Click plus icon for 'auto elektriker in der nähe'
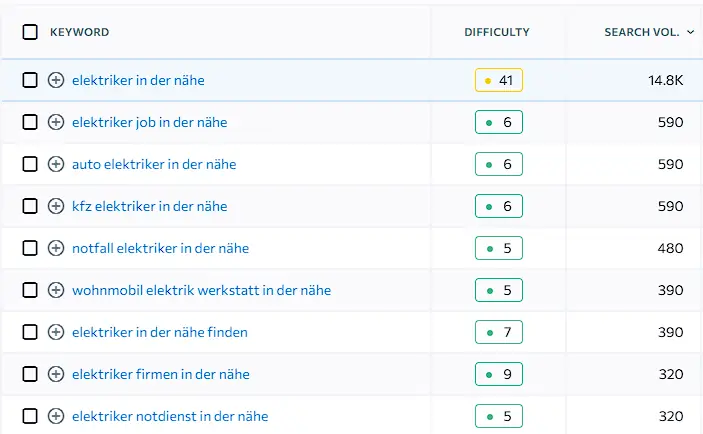This screenshot has width=703, height=434. tap(56, 164)
